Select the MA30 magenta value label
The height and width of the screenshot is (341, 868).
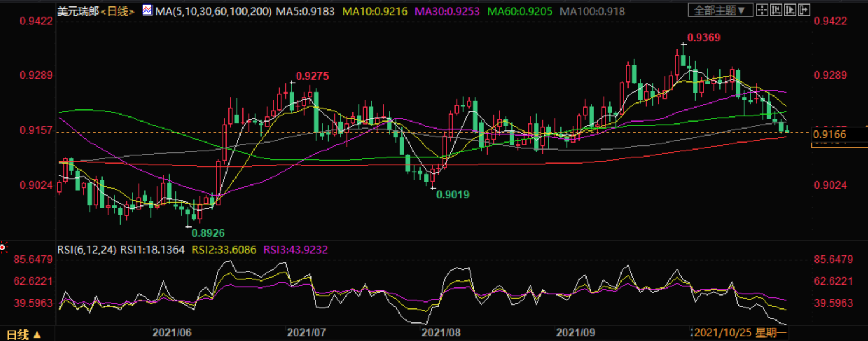click(449, 10)
